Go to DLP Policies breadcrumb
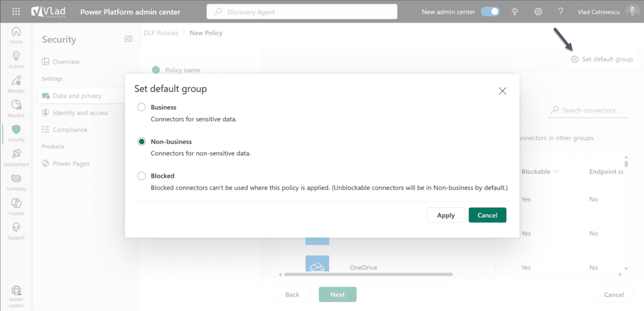The width and height of the screenshot is (644, 311). click(x=161, y=33)
